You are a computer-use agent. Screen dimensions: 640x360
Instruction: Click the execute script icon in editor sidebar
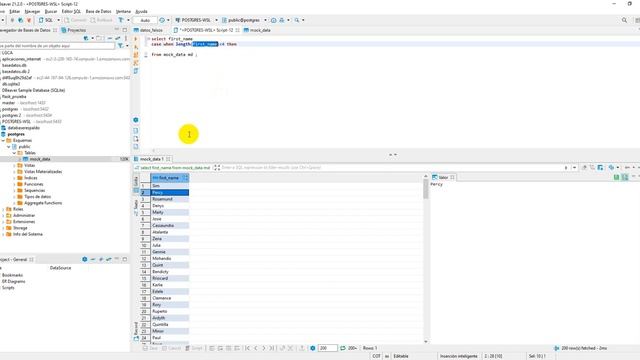pyautogui.click(x=136, y=55)
